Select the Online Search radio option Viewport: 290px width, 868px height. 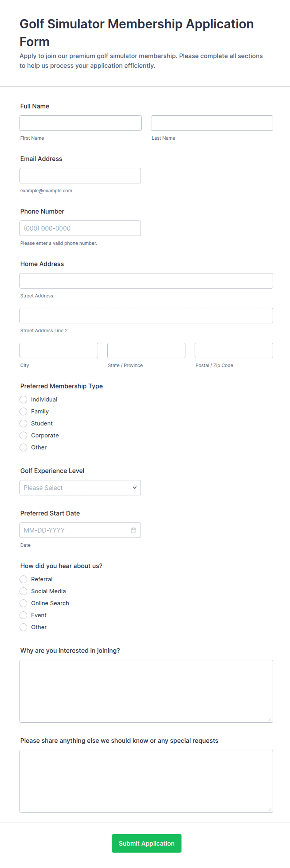pos(23,603)
